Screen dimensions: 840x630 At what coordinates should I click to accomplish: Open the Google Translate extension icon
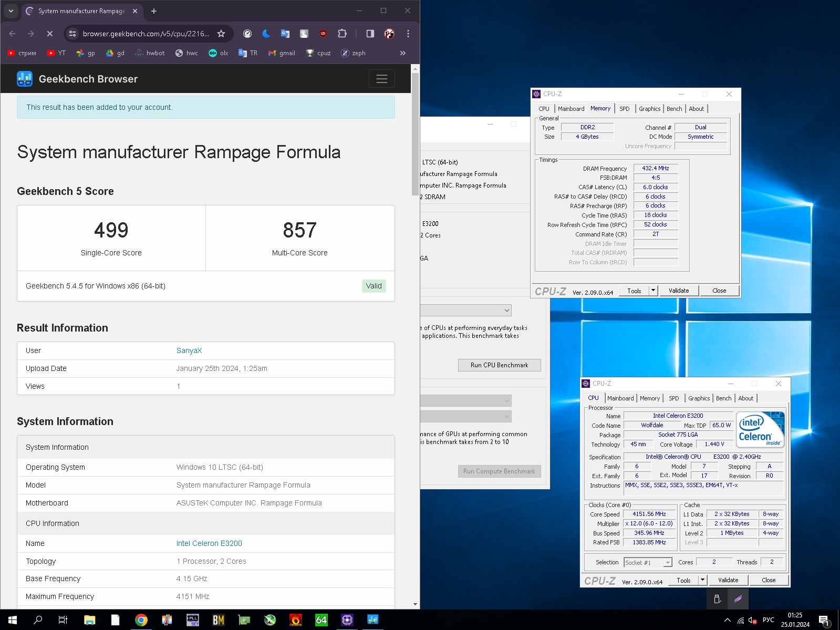click(285, 34)
